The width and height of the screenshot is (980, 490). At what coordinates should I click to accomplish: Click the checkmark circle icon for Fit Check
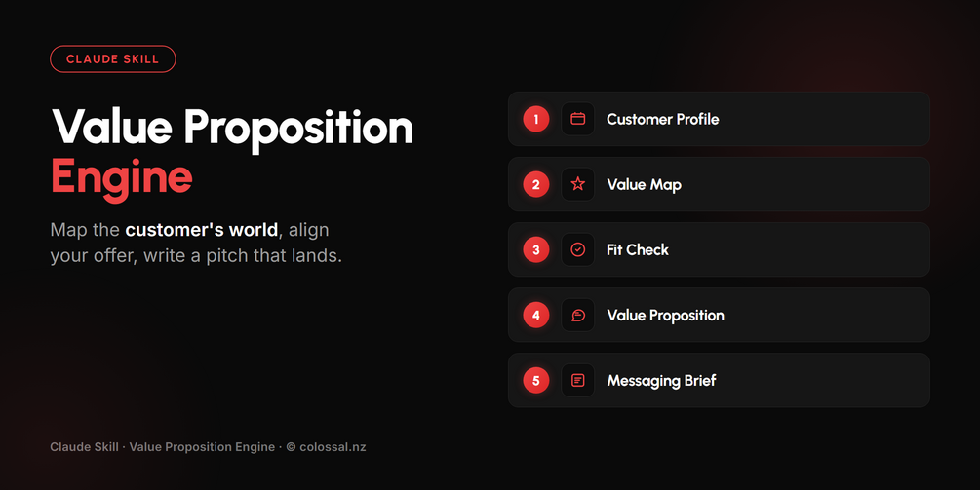pos(577,249)
